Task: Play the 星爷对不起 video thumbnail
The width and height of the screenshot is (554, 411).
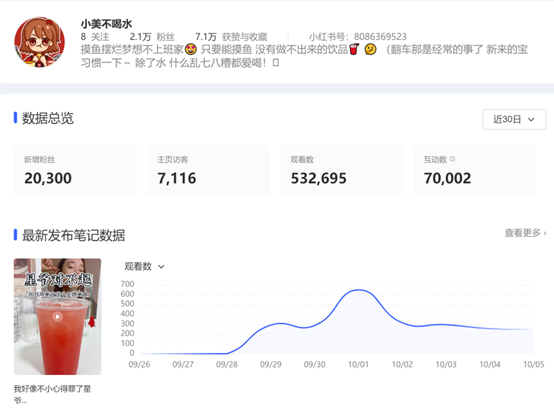Action: 58,317
